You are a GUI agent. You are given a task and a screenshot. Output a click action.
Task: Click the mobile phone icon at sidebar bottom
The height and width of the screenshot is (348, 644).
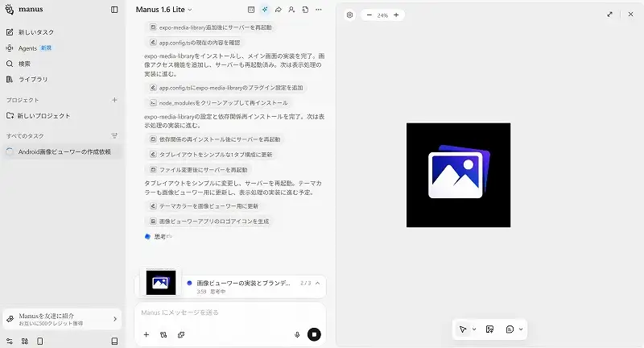click(x=39, y=341)
